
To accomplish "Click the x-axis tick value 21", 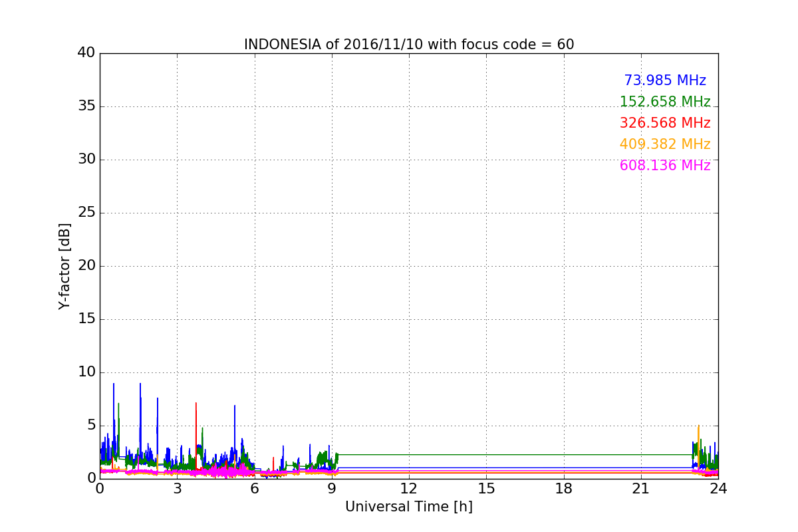I will click(x=641, y=489).
